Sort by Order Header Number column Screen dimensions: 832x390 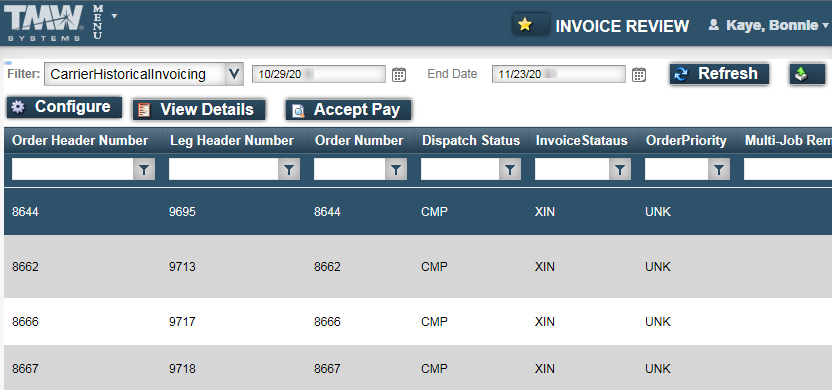coord(80,141)
